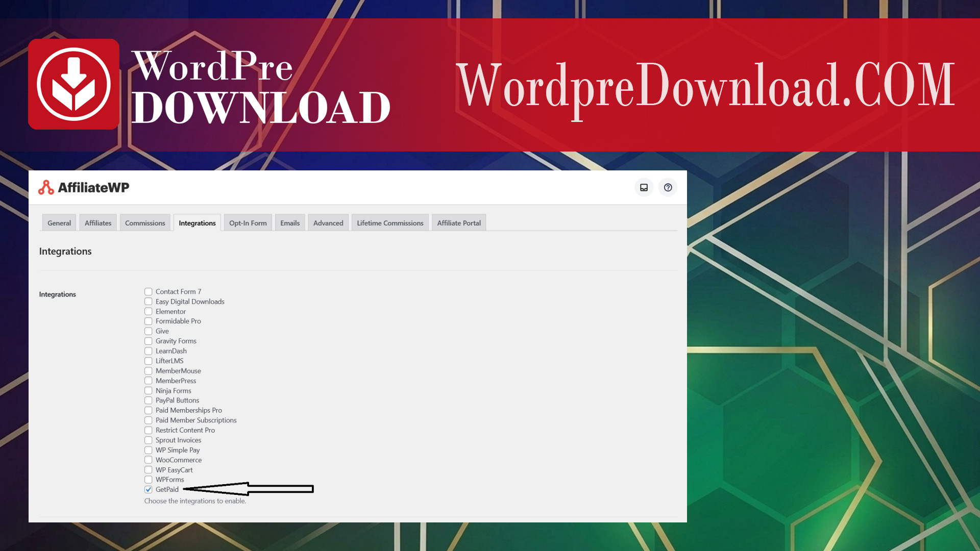Click the AffiliateWP logo

(x=84, y=187)
